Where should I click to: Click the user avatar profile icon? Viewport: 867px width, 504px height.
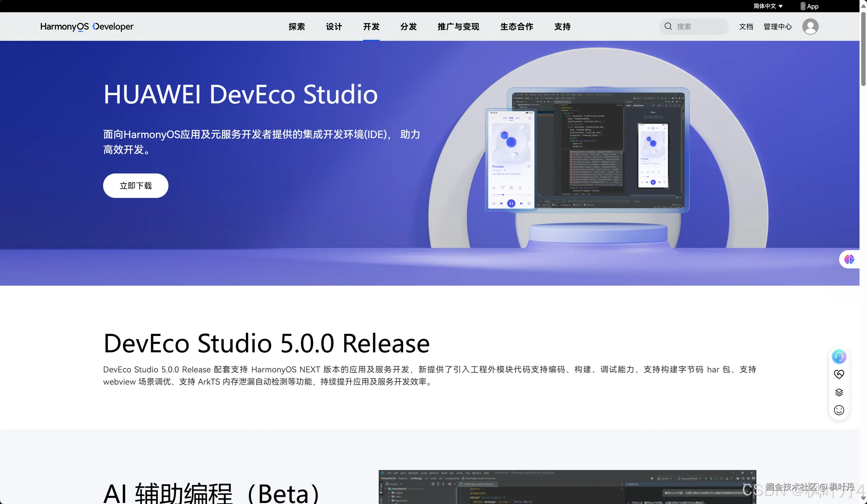[x=810, y=27]
